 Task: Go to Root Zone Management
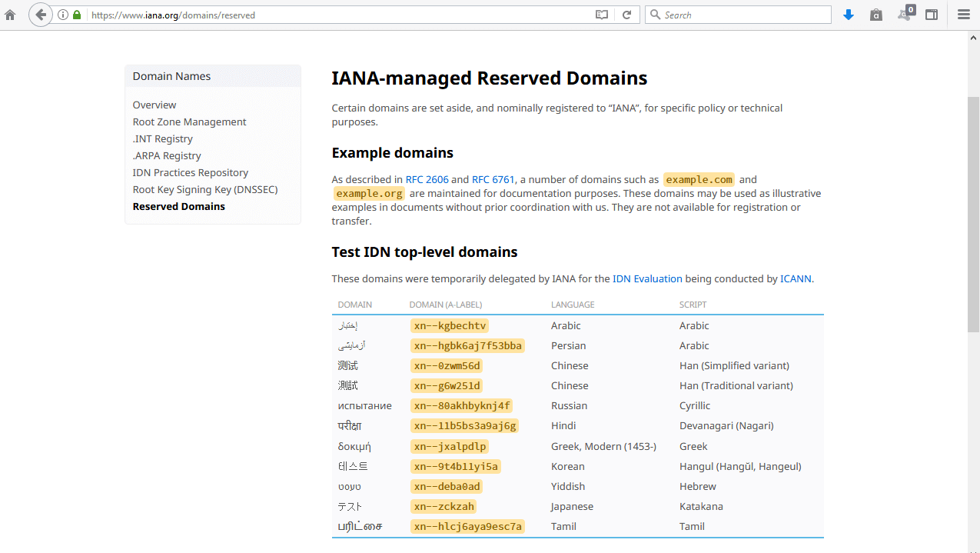190,122
